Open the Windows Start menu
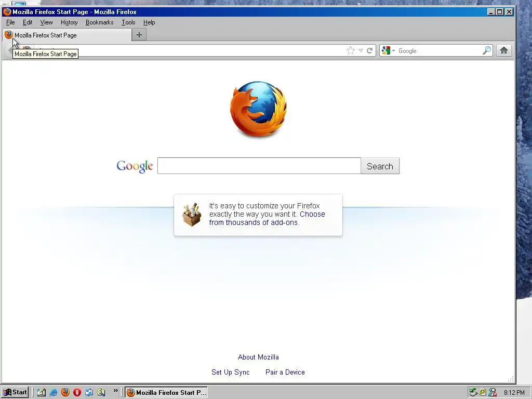The width and height of the screenshot is (532, 399). (15, 393)
